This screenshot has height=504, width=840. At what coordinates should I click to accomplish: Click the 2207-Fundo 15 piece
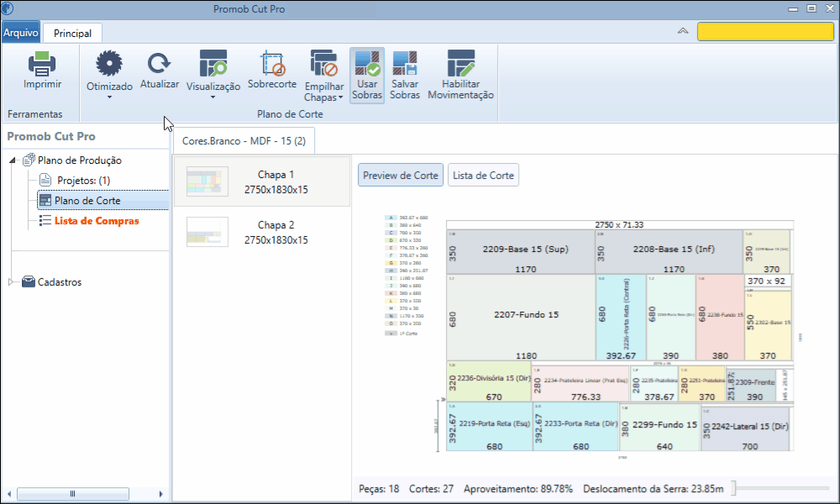521,317
